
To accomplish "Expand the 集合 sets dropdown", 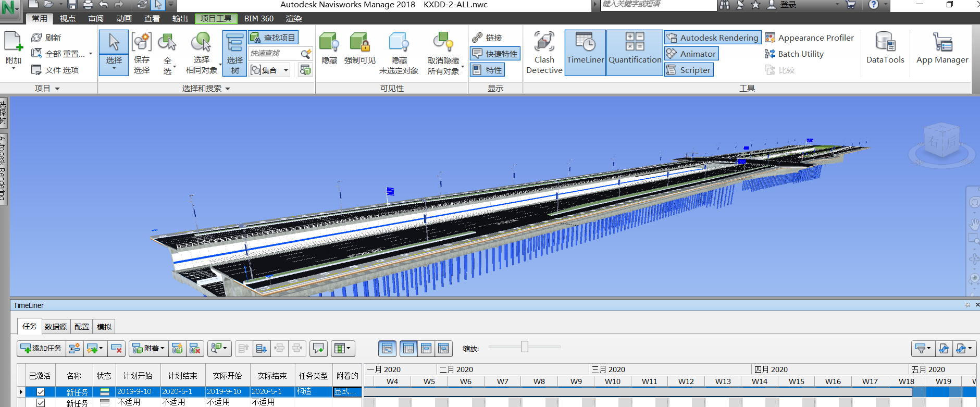I will 286,70.
